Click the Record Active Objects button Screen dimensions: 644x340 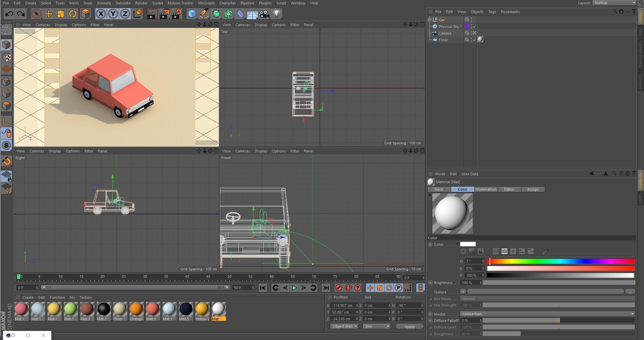coord(339,288)
